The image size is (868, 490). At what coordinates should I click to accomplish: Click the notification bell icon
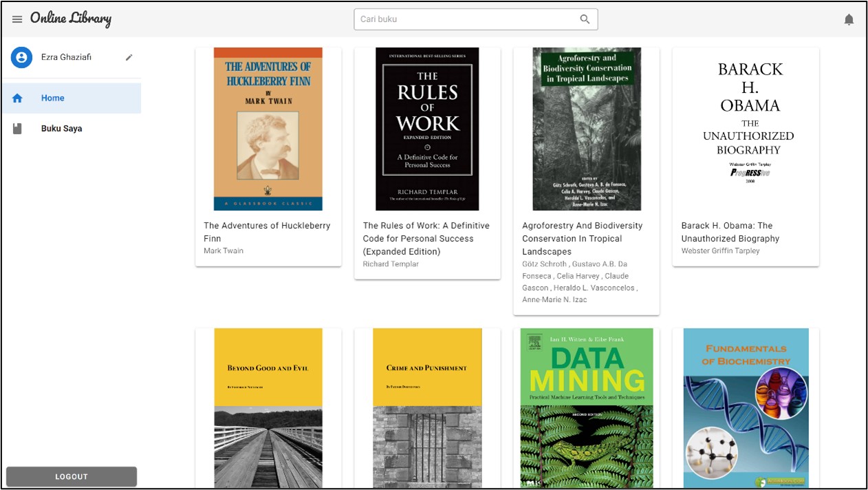849,19
